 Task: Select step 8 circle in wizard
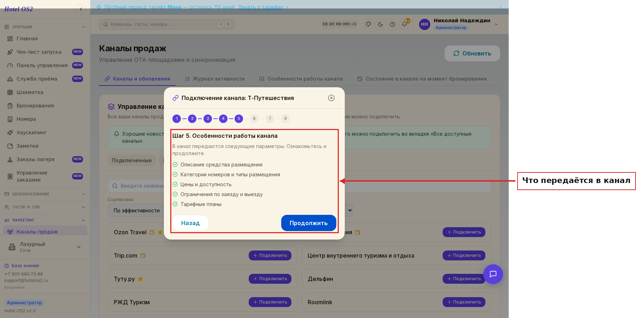click(x=285, y=119)
